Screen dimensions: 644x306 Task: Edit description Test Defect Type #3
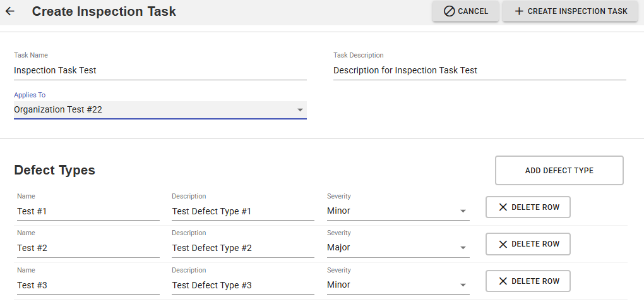[243, 285]
